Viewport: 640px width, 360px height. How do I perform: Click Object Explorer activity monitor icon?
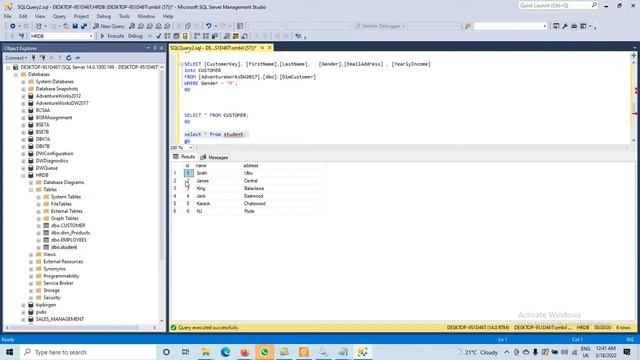78,58
